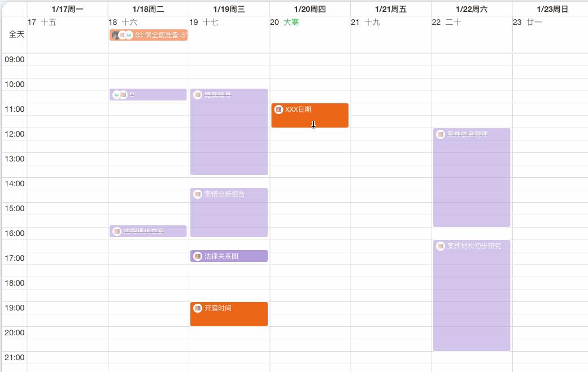This screenshot has width=588, height=372.
Task: Open the completed 庭前辅导 event
Action: (x=229, y=132)
